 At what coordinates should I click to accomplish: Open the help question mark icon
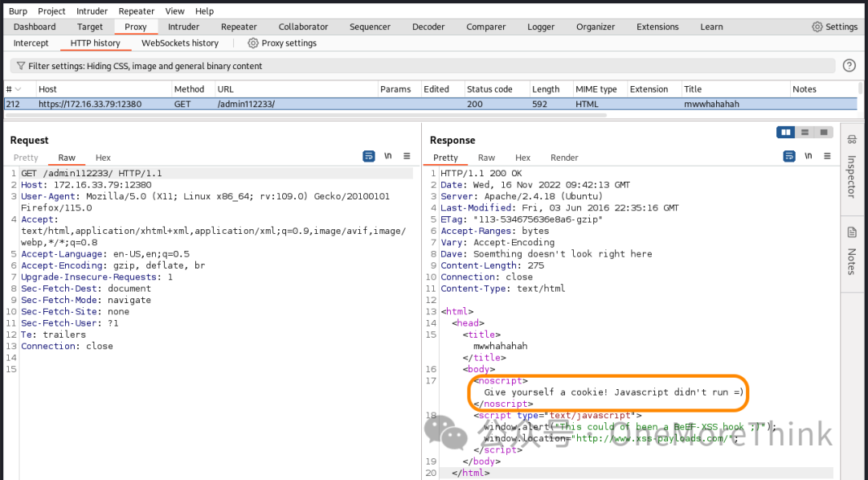click(x=850, y=65)
